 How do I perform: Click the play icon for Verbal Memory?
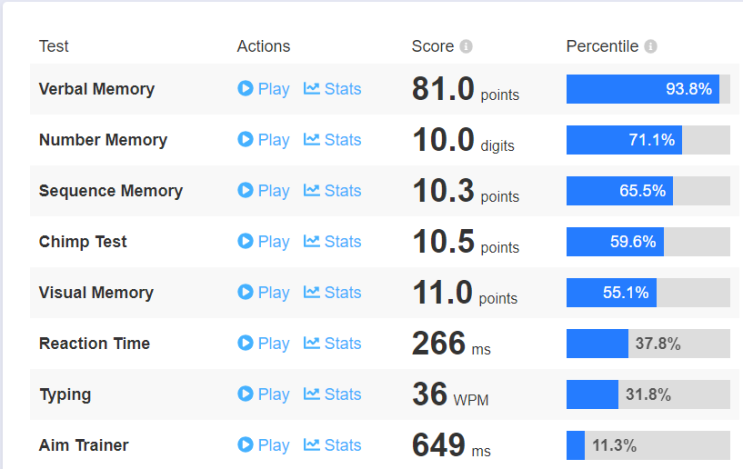(x=245, y=89)
